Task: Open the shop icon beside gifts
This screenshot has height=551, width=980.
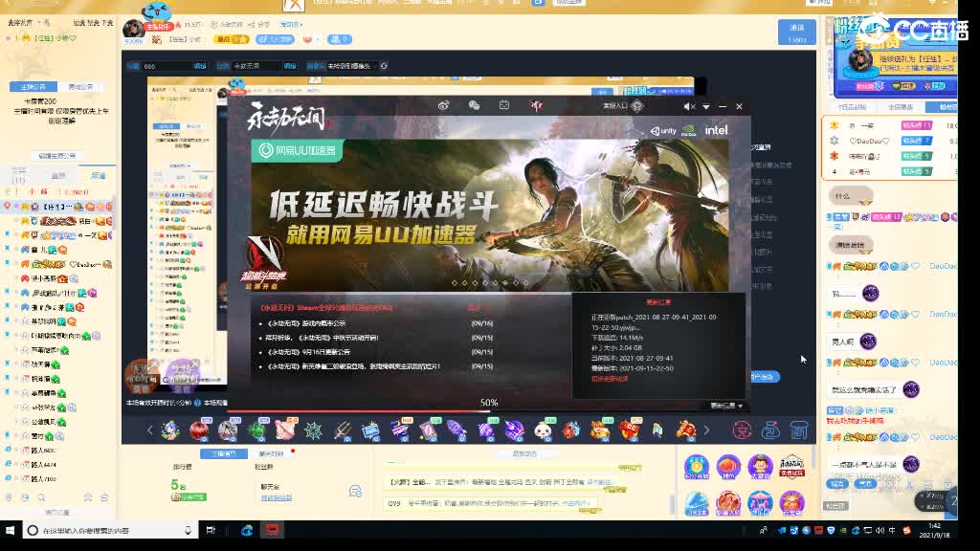Action: click(799, 430)
